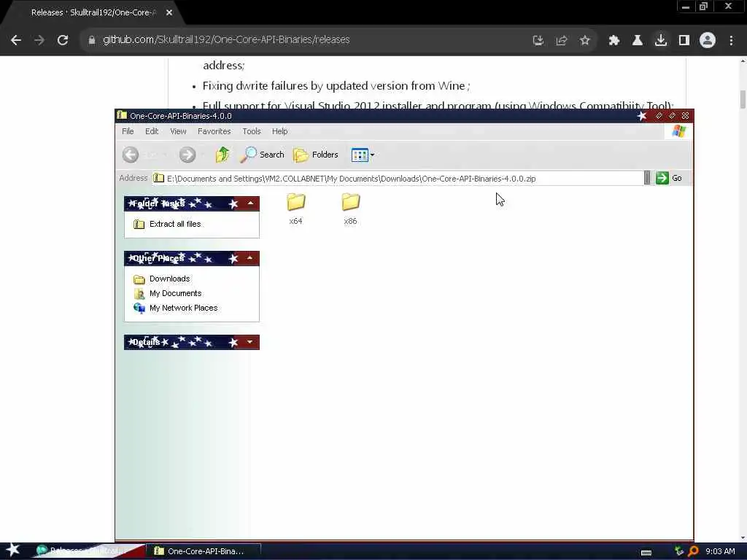Image resolution: width=747 pixels, height=560 pixels.
Task: Open the Tools menu
Action: (252, 131)
